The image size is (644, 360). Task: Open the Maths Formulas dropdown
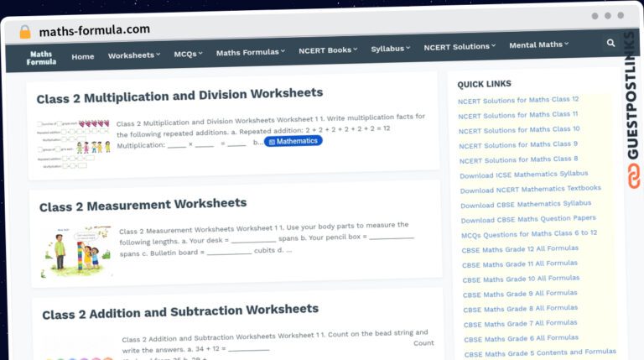(251, 52)
